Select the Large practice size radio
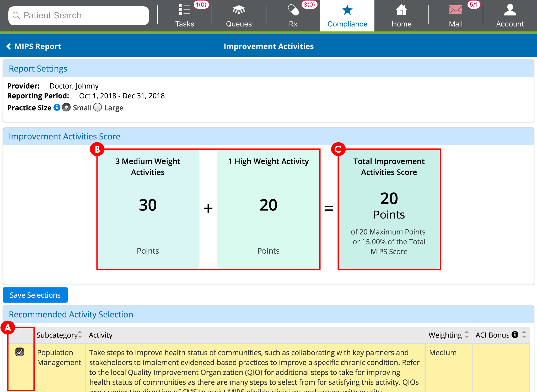The width and height of the screenshot is (537, 392). point(98,107)
